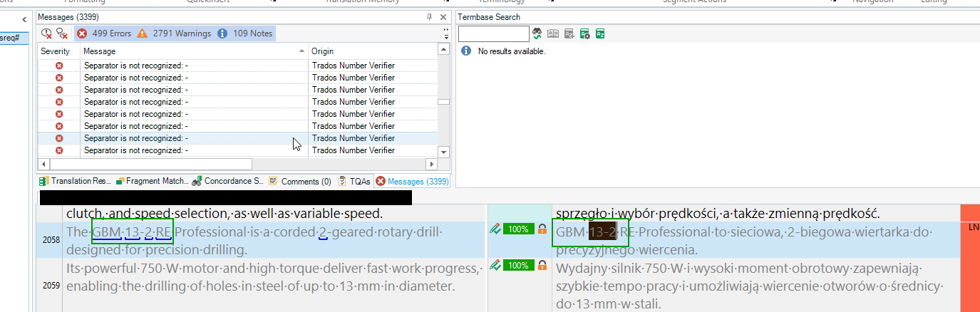Toggle the 109 Notes filter
The width and height of the screenshot is (980, 312).
click(244, 33)
